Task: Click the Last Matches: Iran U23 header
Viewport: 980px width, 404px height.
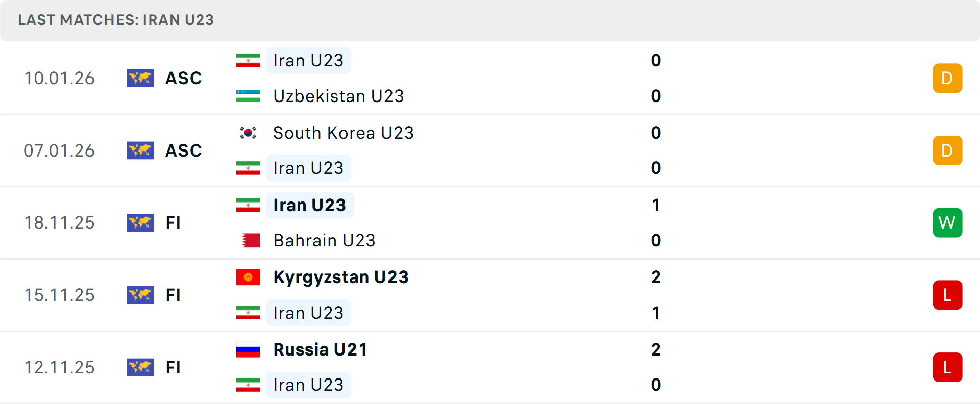Action: click(x=116, y=20)
